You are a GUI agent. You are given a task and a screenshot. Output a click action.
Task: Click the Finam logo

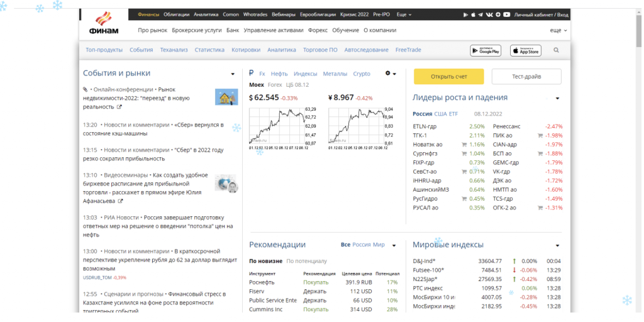(104, 23)
